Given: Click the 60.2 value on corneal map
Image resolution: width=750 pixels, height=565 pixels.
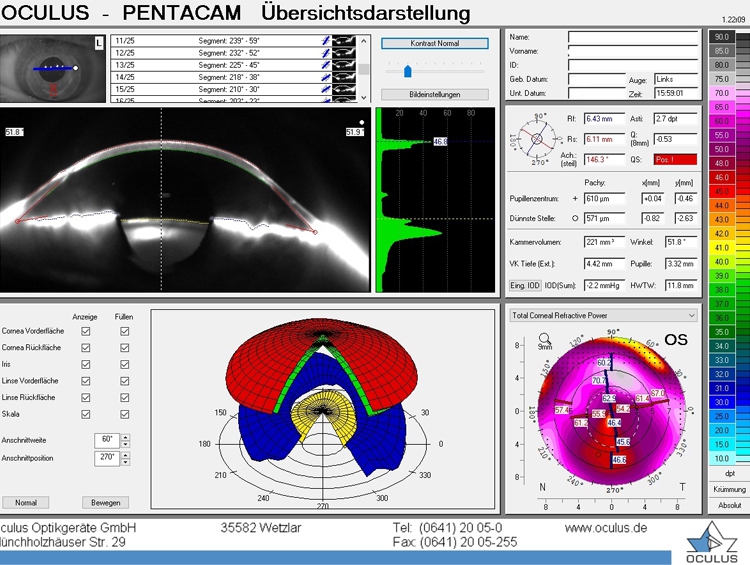Looking at the screenshot, I should (604, 363).
